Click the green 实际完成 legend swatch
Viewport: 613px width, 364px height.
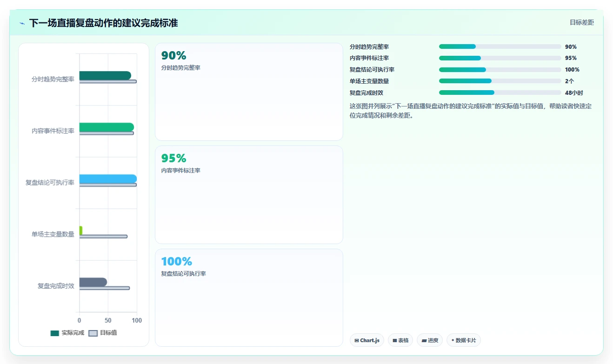55,333
